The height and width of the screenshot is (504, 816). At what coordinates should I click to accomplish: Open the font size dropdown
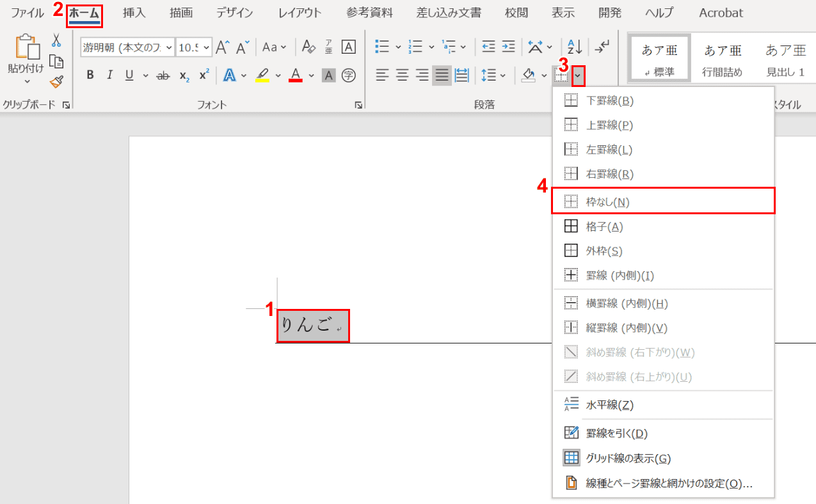[205, 47]
